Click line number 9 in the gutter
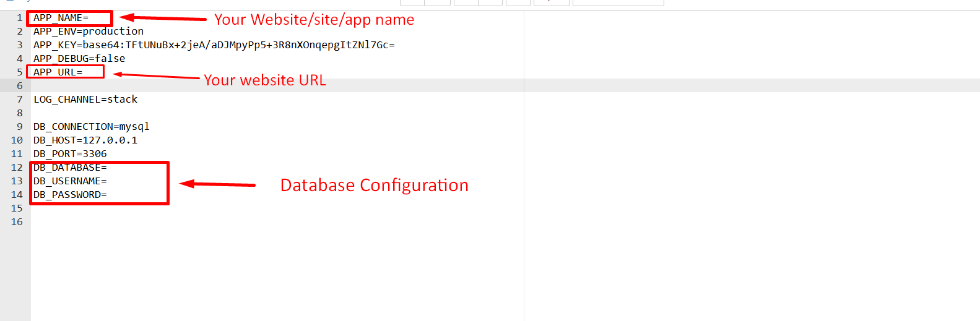The height and width of the screenshot is (321, 980). click(19, 127)
